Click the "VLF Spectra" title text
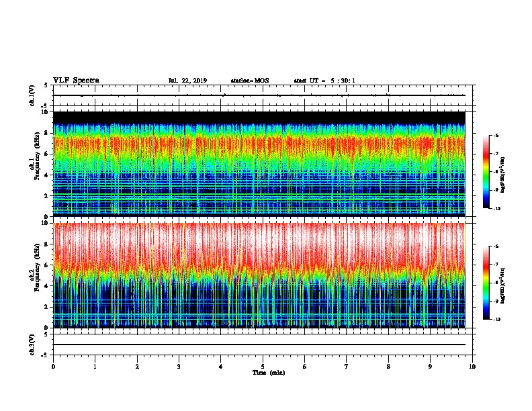 pos(76,81)
